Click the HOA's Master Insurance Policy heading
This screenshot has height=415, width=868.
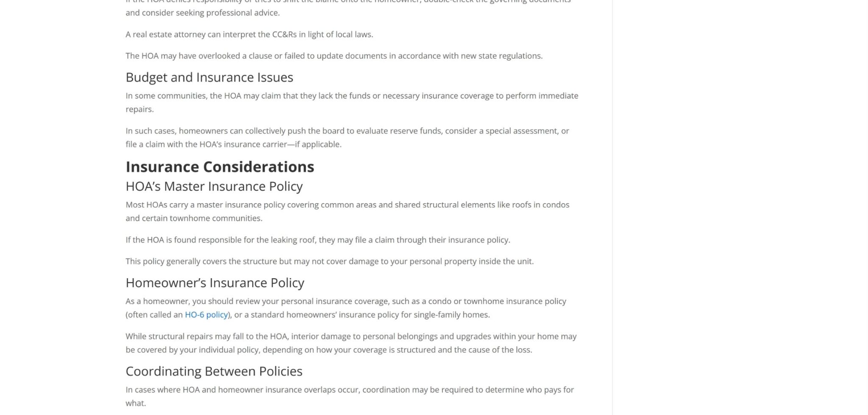[x=214, y=186]
